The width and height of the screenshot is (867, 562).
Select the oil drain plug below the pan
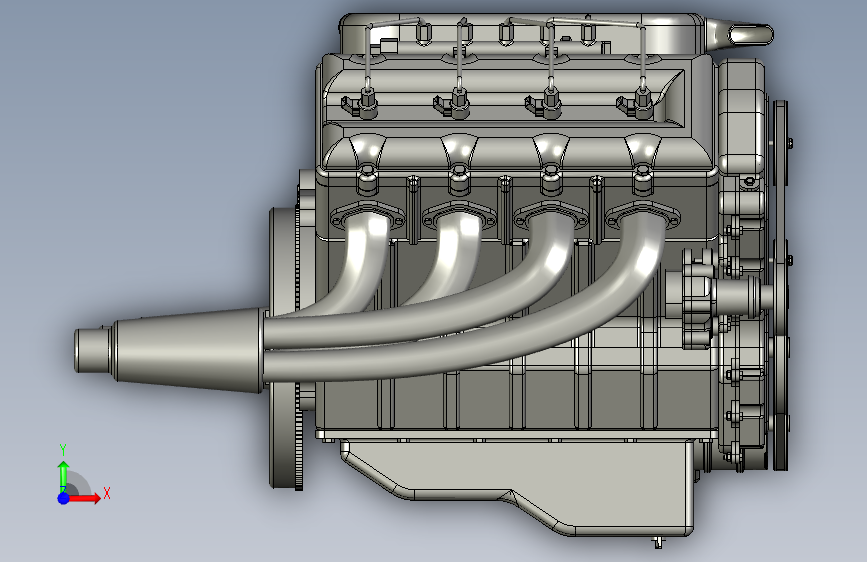click(657, 542)
